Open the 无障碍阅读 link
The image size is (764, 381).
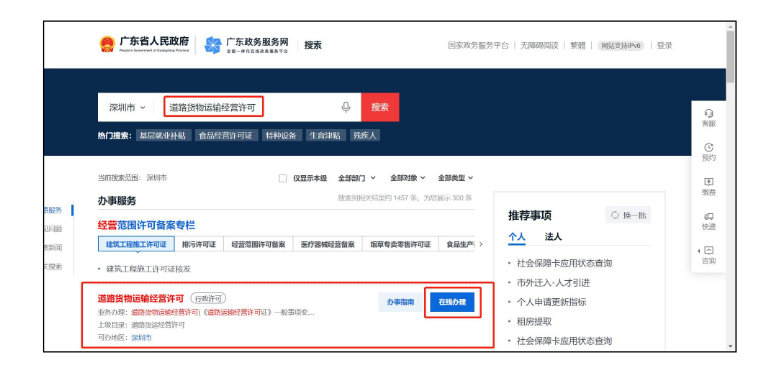pyautogui.click(x=539, y=46)
